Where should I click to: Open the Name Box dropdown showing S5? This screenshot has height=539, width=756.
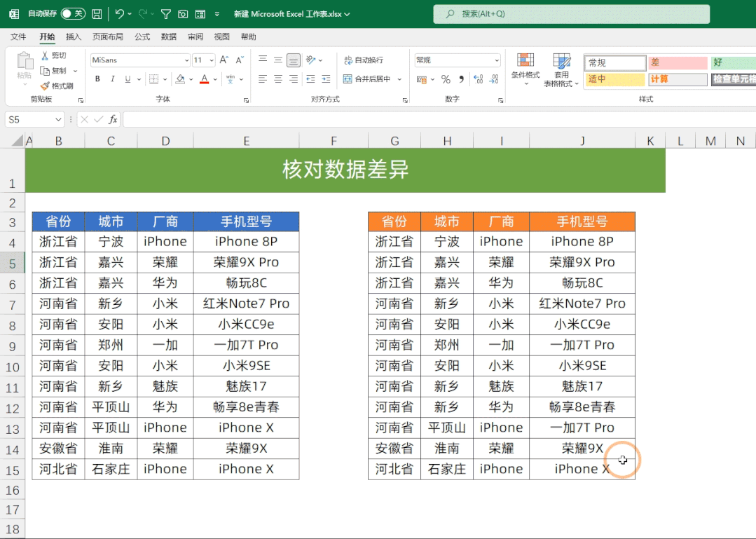pos(58,120)
